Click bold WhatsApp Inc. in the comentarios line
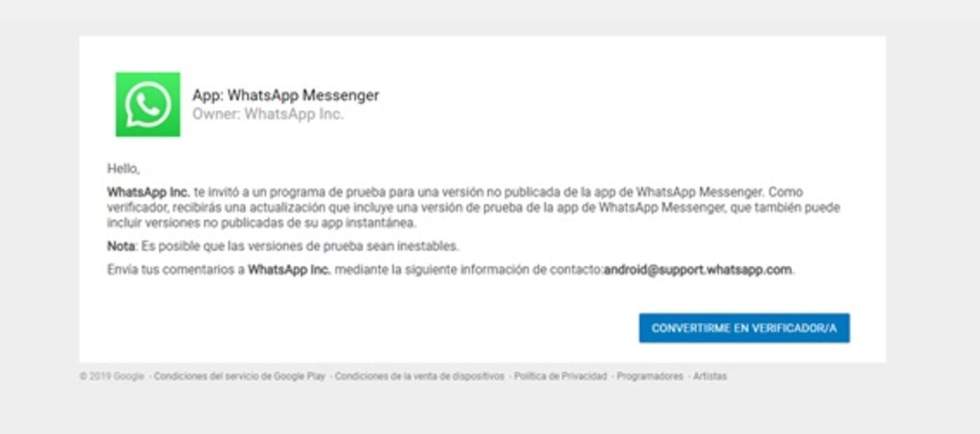Viewport: 980px width, 434px height. [290, 269]
